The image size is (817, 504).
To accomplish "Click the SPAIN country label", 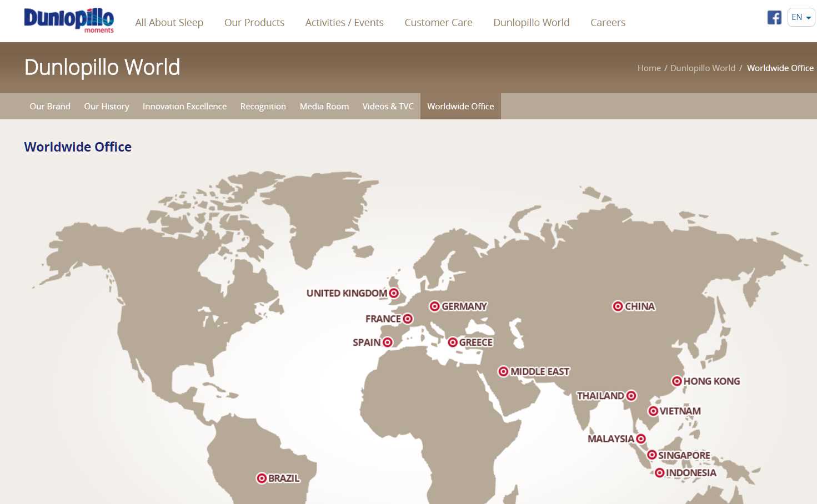I will click(x=367, y=342).
